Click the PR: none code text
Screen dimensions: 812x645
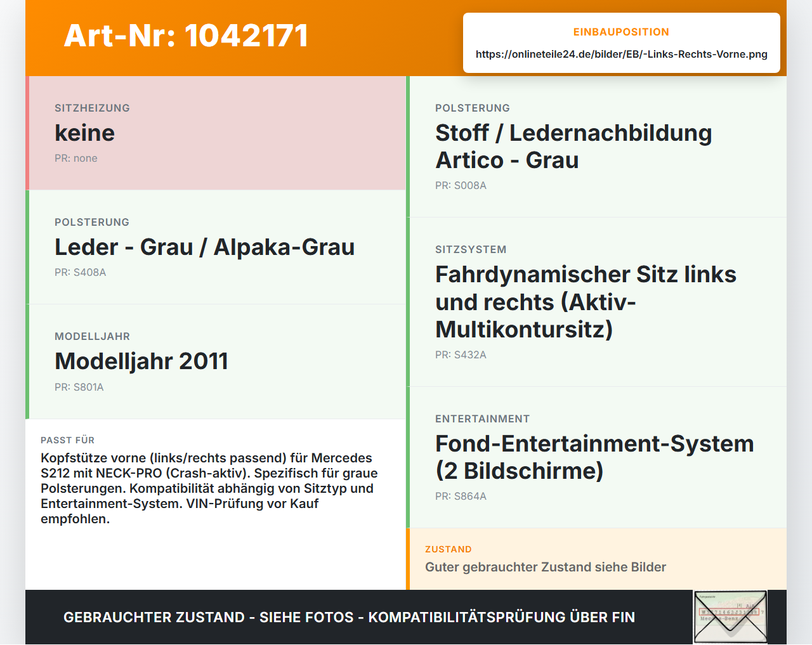click(x=76, y=158)
